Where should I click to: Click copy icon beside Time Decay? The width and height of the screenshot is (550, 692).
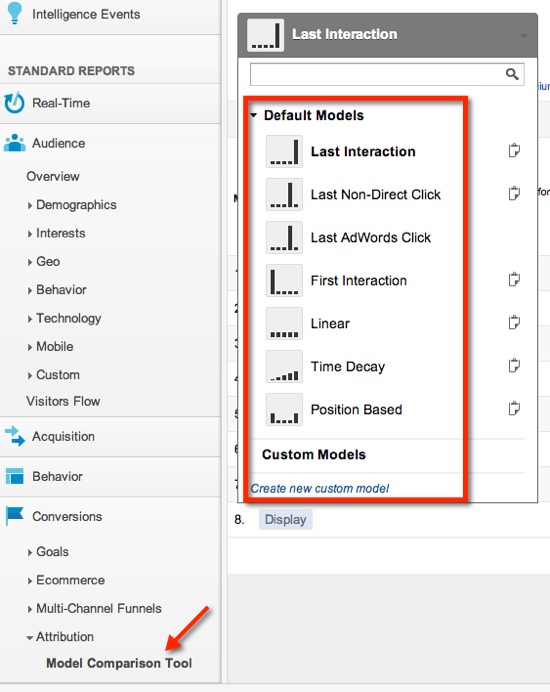point(514,366)
